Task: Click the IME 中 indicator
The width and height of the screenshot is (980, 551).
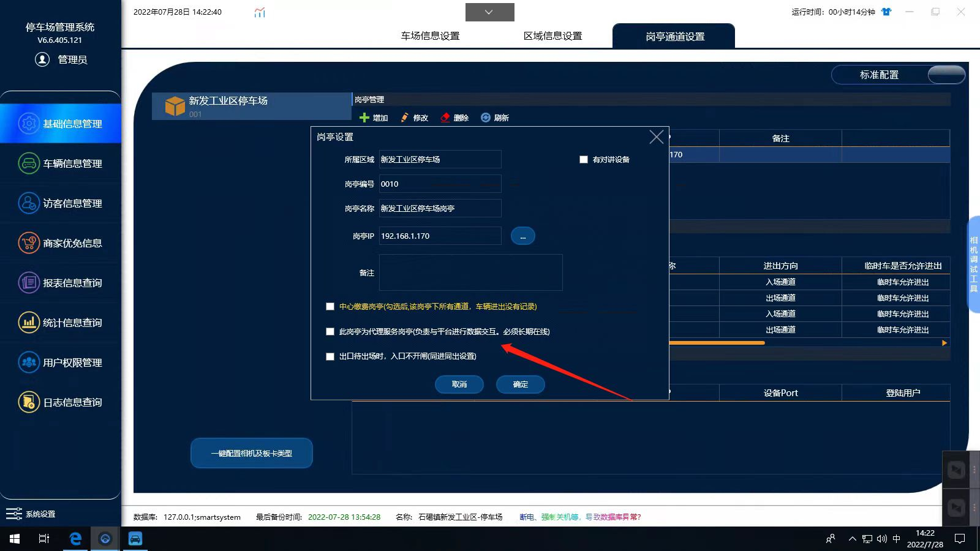Action: 896,539
